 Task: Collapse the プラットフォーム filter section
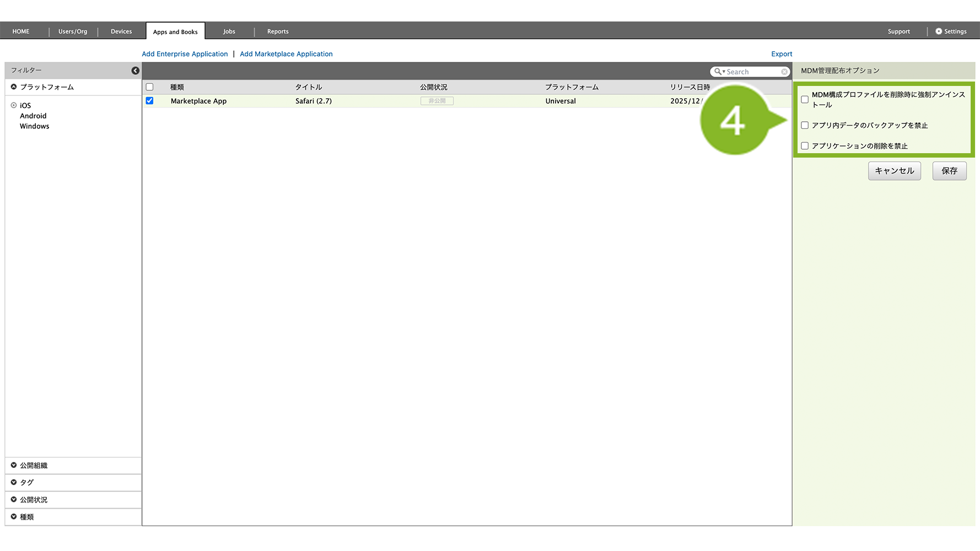tap(14, 87)
